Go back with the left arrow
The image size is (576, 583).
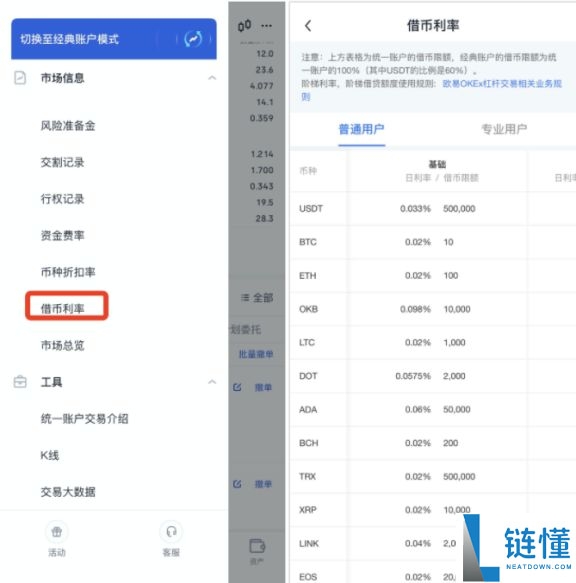[308, 26]
